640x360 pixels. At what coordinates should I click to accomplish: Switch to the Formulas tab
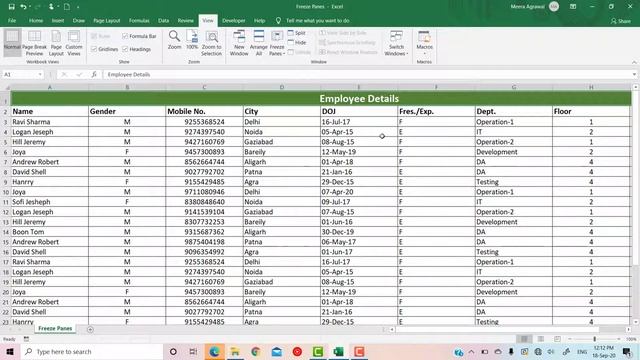tap(139, 20)
